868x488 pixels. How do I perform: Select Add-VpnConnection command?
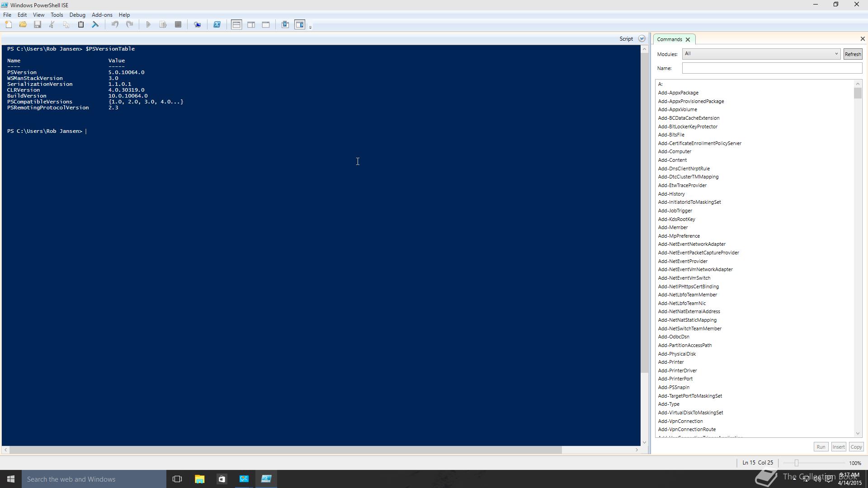point(680,421)
